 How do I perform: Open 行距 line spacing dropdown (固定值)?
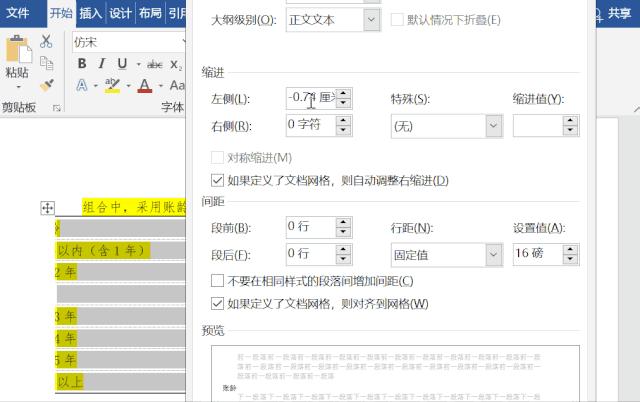tap(493, 255)
